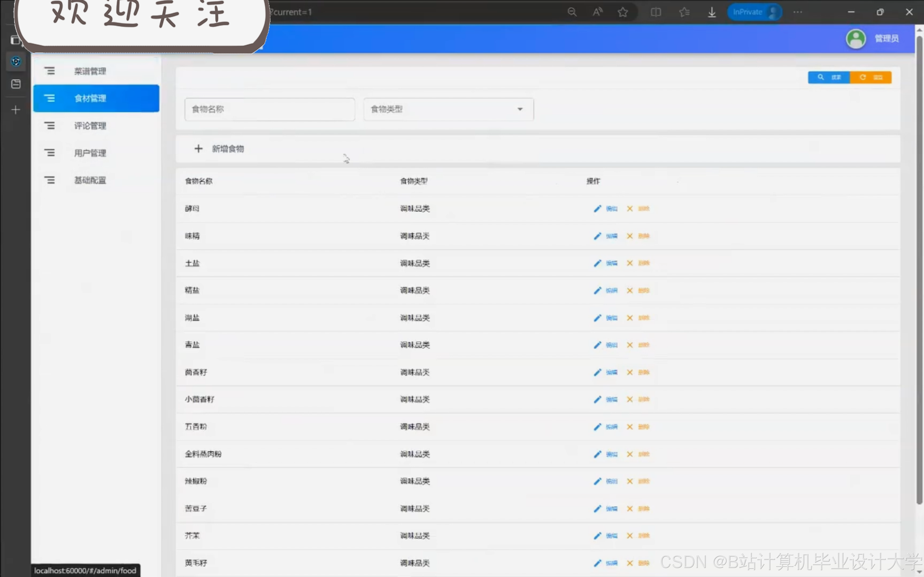Click the InPrivate profile button
Image resolution: width=924 pixels, height=577 pixels.
click(754, 12)
